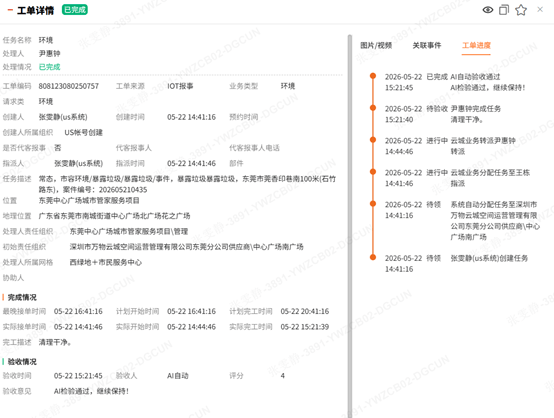The image size is (554, 418).
Task: Click location 东莞中心广场城市管家服务项目
Action: 89,201
